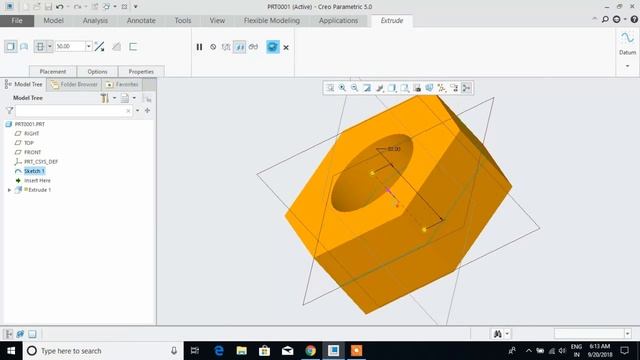Click the Undo icon in quick access
The image size is (640, 360).
(60, 7)
